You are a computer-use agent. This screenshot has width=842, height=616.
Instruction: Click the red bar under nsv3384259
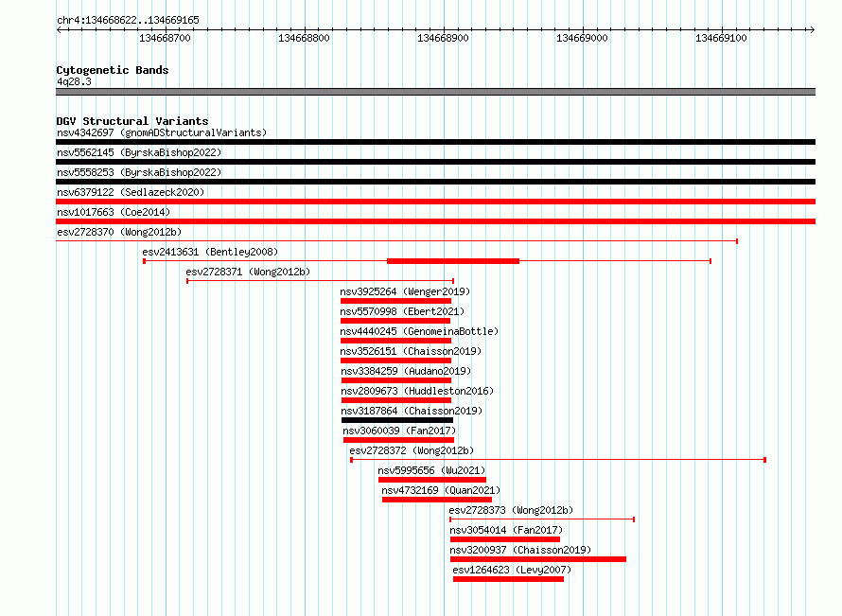(396, 380)
